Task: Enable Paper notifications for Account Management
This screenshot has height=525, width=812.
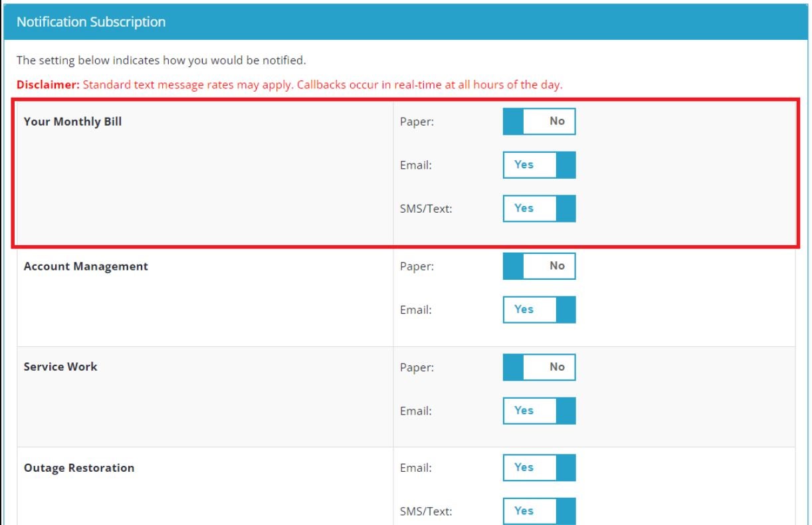Action: [x=539, y=266]
